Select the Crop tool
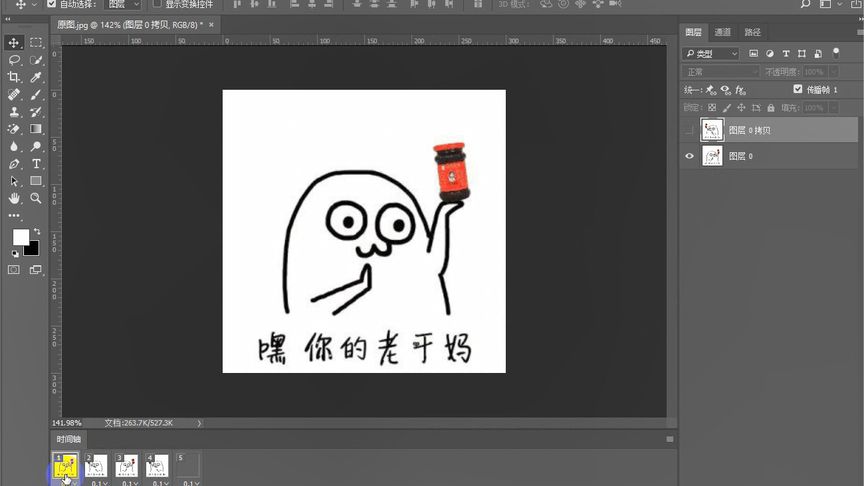The image size is (864, 486). point(14,77)
